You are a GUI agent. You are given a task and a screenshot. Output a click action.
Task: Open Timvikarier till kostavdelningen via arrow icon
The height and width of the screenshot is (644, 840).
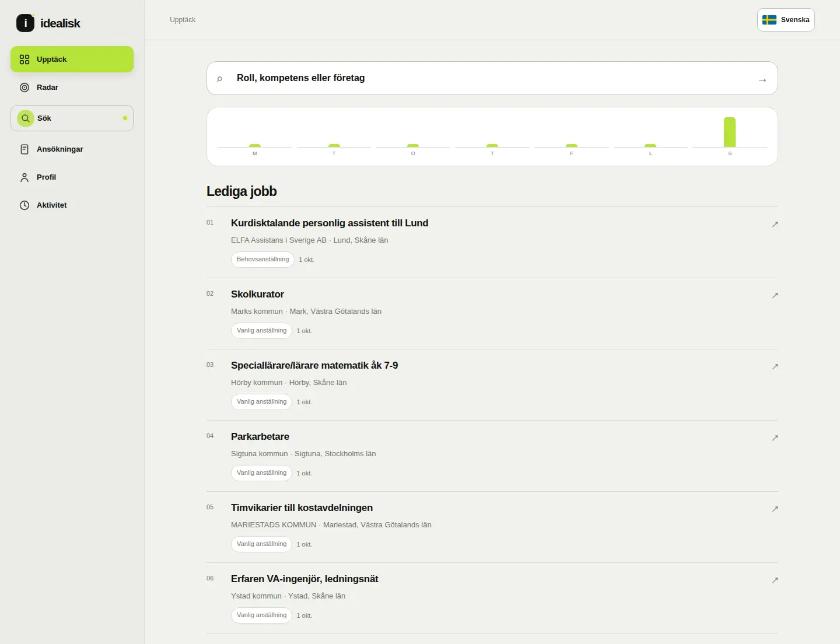click(x=775, y=509)
